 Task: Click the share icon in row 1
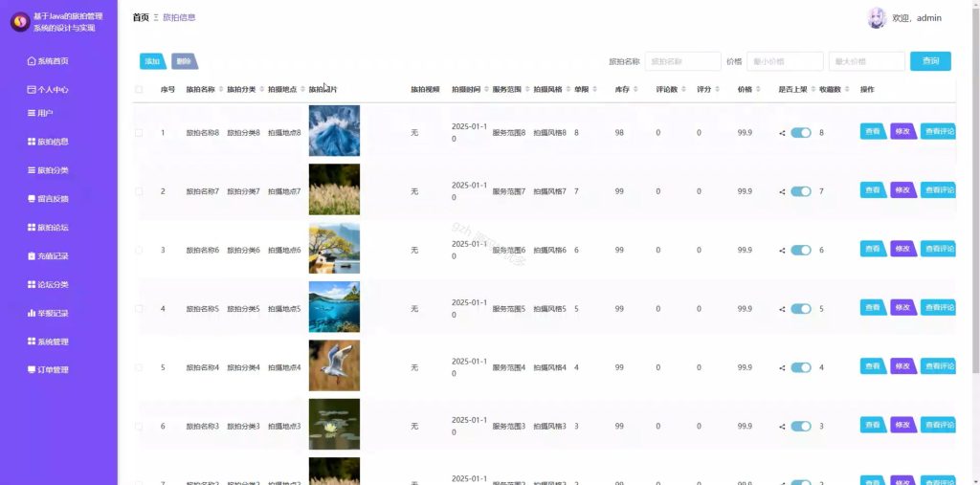tap(782, 133)
